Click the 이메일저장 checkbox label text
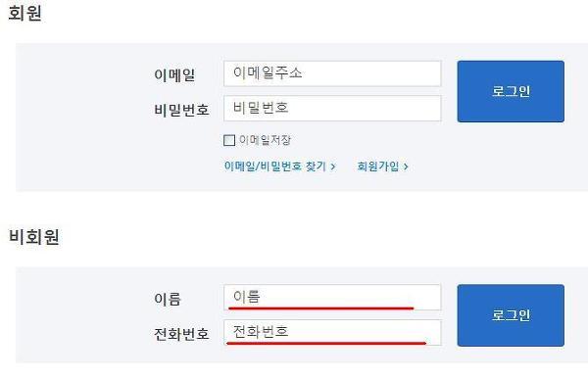The image size is (588, 378). click(x=265, y=140)
